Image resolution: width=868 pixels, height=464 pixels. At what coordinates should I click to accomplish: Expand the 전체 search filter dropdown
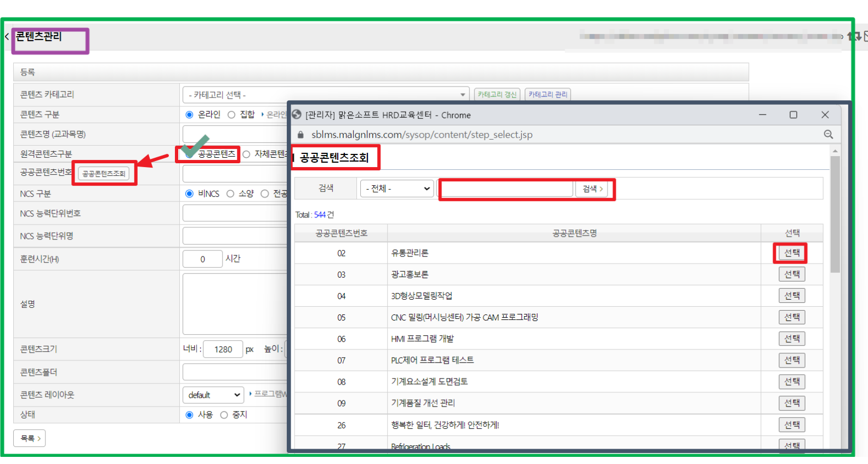[x=397, y=188]
